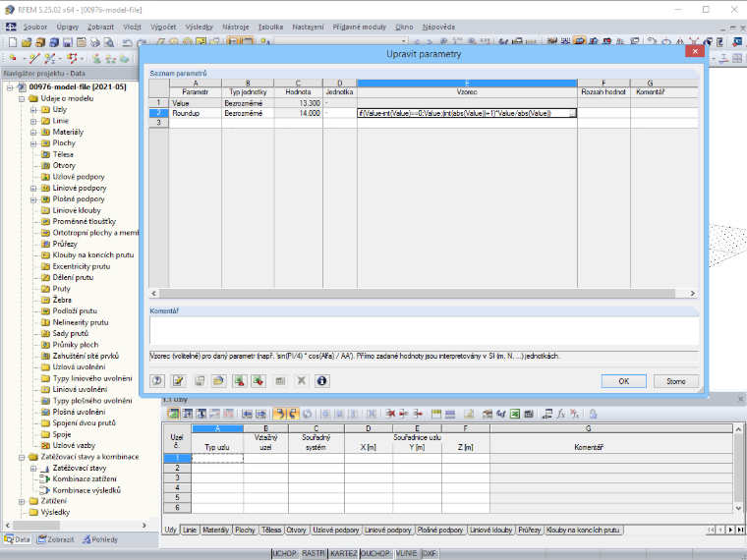
Task: Toggle UCHOP in status bar
Action: click(x=284, y=553)
